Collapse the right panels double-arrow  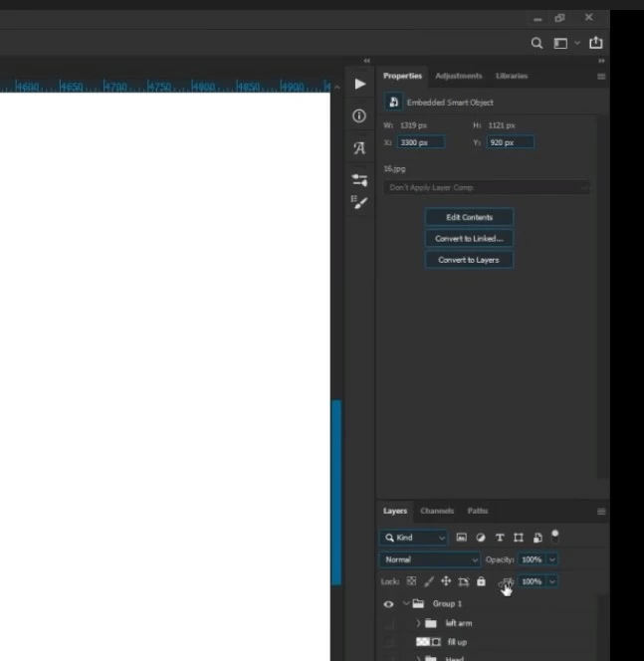point(601,61)
